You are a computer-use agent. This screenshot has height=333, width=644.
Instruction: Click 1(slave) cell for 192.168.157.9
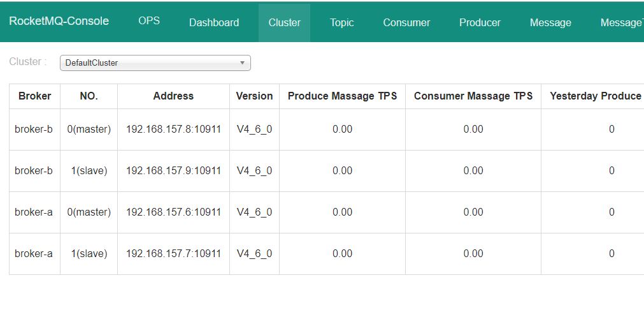click(x=89, y=170)
